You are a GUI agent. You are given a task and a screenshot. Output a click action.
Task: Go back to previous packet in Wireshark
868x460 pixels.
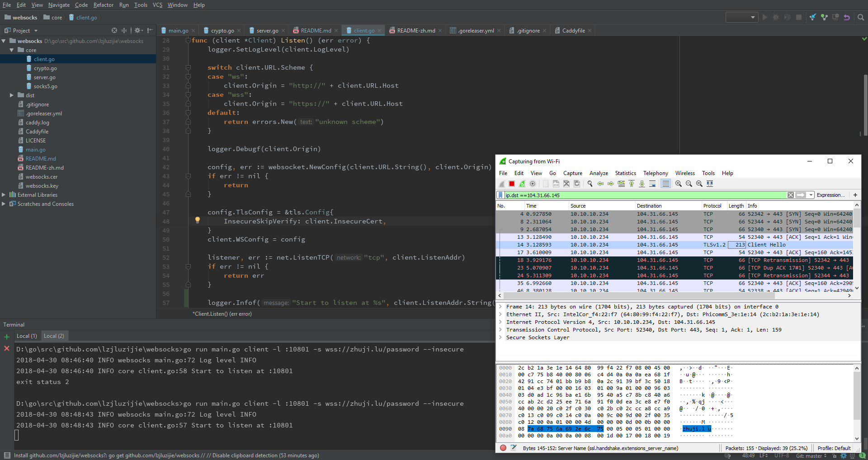pos(600,184)
